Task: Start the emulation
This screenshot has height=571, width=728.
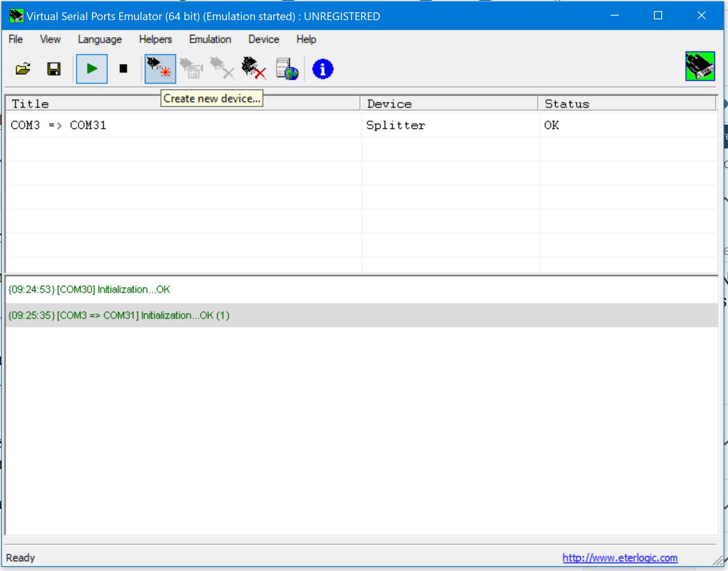Action: [91, 69]
